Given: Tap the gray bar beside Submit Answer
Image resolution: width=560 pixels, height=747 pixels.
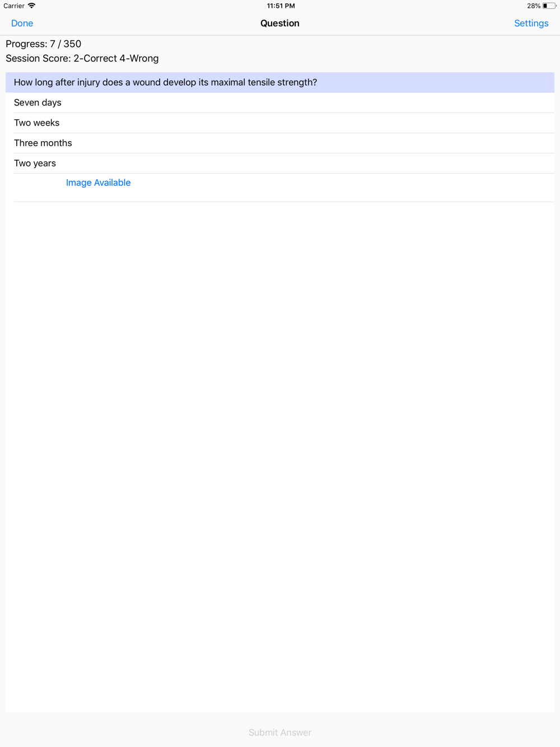Looking at the screenshot, I should 123,730.
